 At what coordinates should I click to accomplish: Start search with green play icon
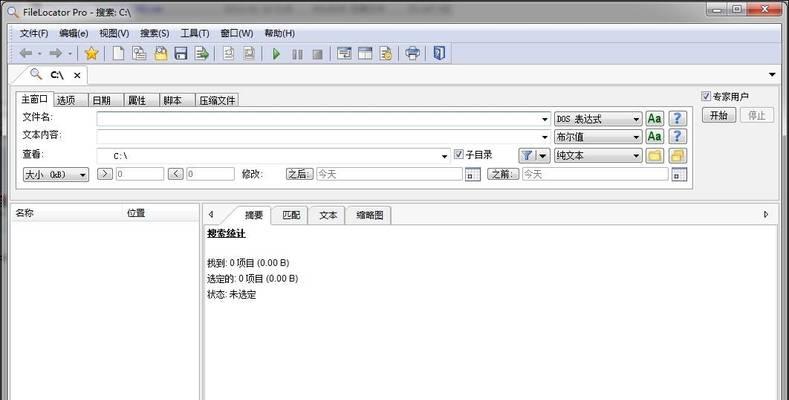276,53
